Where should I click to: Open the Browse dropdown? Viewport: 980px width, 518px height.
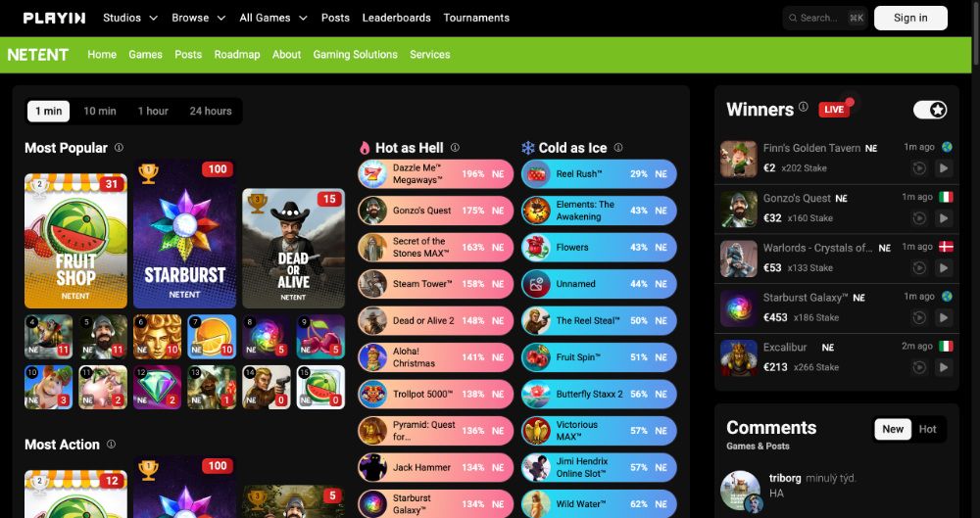198,19
